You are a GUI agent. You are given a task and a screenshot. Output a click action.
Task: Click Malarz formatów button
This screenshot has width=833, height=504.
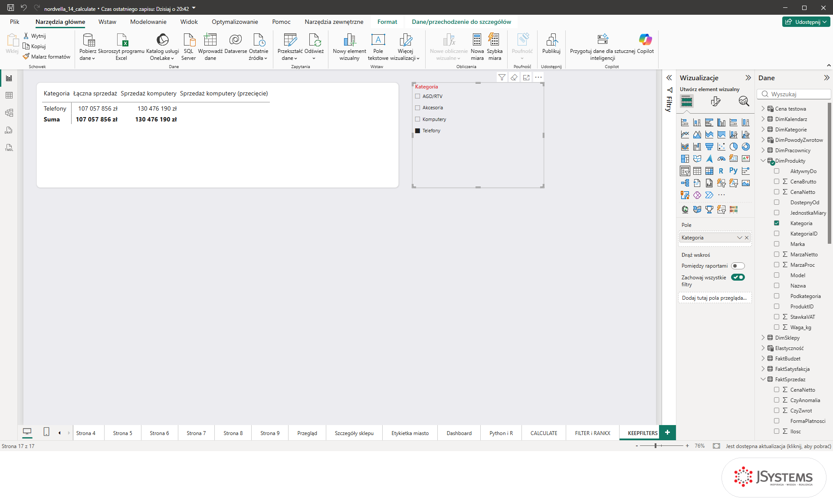47,57
